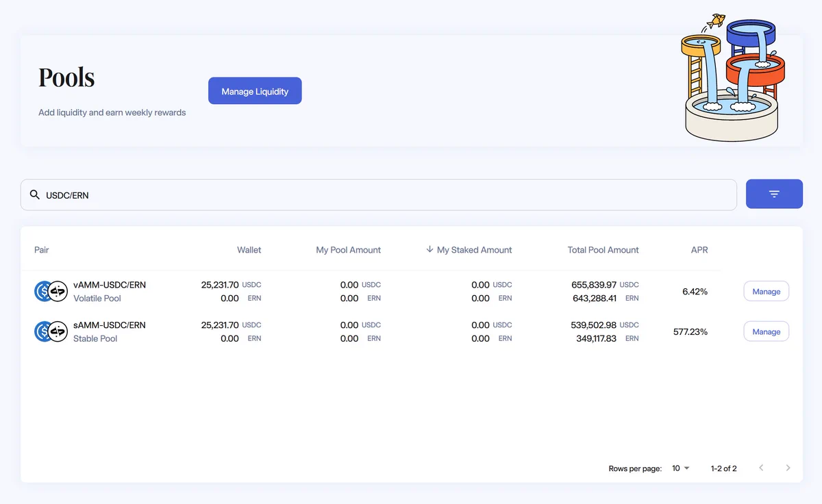Click the Manage Liquidity button
This screenshot has width=822, height=504.
[x=255, y=91]
